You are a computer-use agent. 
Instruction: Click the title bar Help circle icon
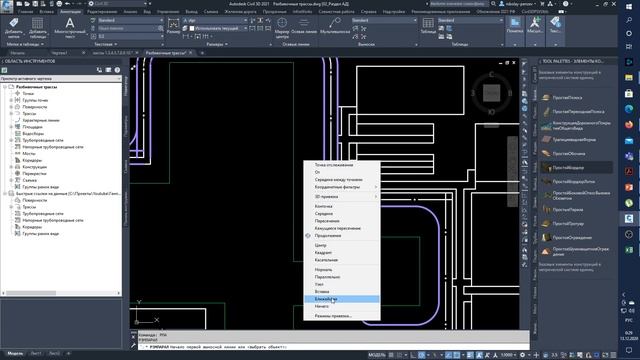[x=565, y=4]
